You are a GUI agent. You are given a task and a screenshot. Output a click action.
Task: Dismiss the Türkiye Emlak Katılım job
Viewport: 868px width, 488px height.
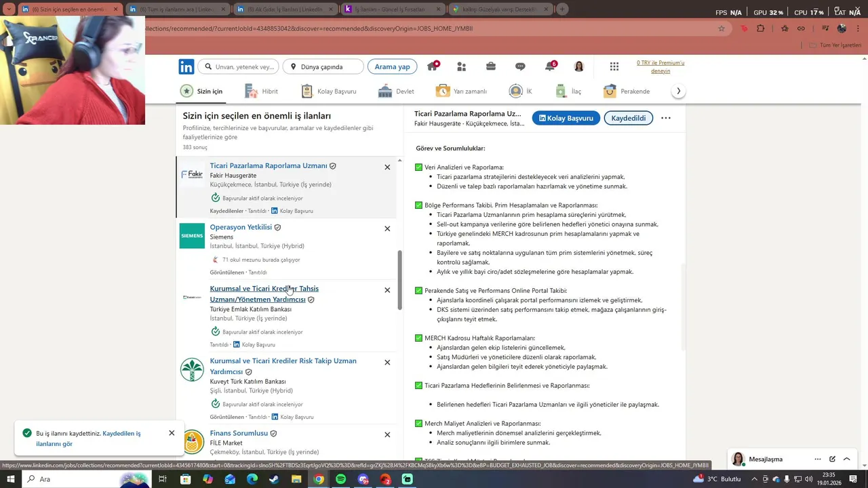(387, 290)
